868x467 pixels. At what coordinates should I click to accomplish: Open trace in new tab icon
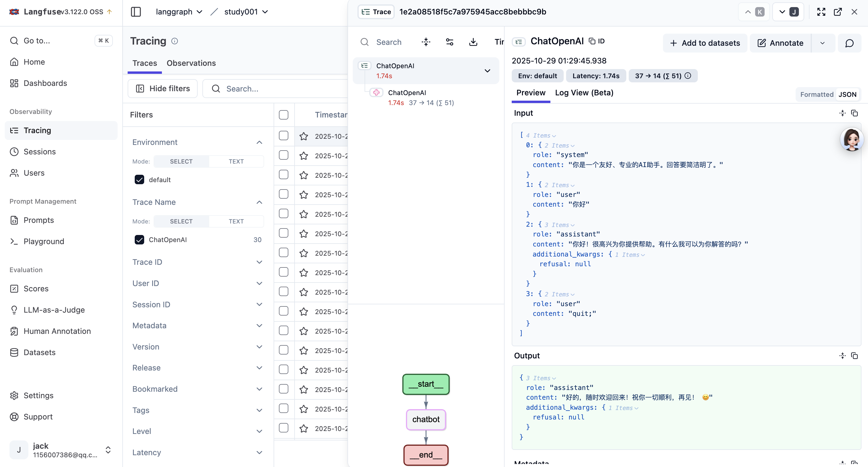point(838,12)
